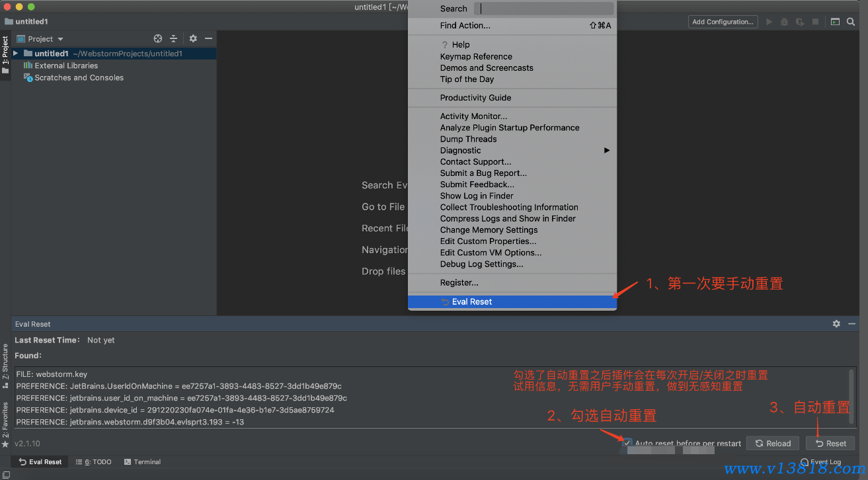This screenshot has height=480, width=868.
Task: Select Eval Reset in Help menu
Action: (x=512, y=301)
